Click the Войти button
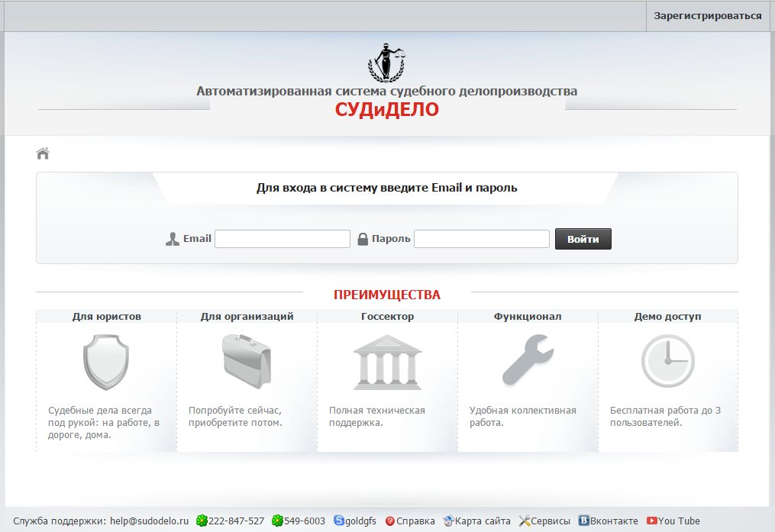Viewport: 775px width, 532px height. pos(583,239)
